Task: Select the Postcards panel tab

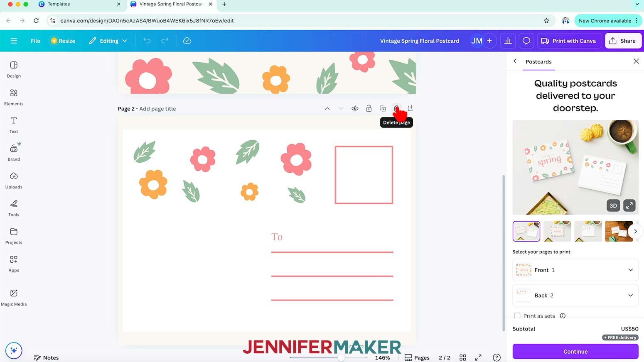Action: click(538, 61)
